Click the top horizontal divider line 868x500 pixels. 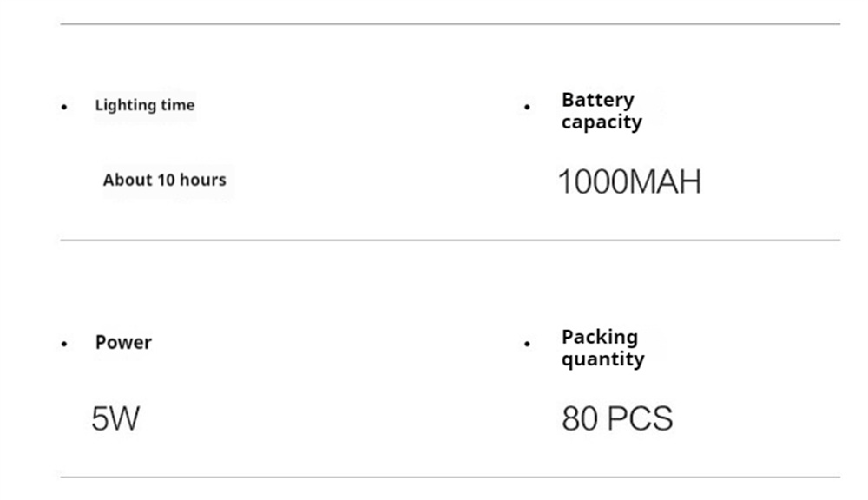(450, 24)
